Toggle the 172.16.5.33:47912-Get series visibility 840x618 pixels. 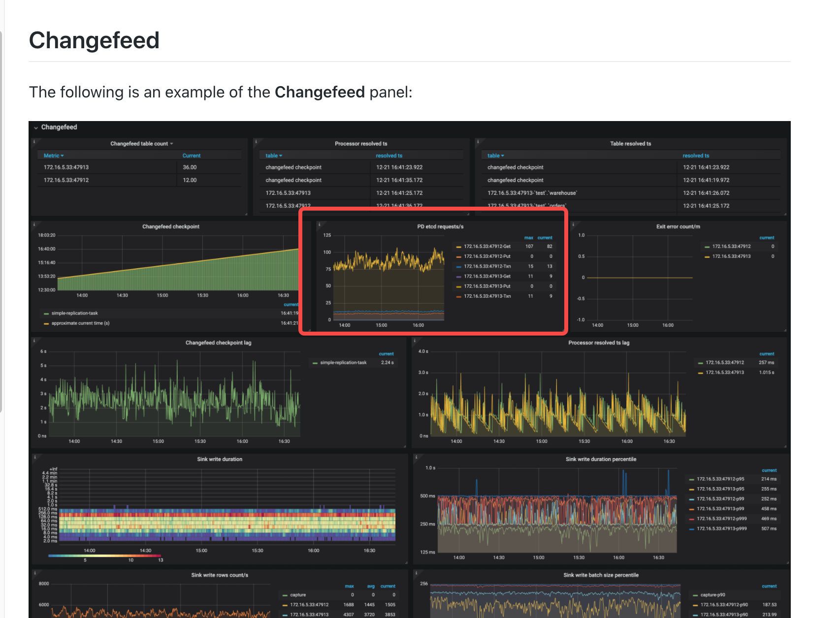pos(487,246)
